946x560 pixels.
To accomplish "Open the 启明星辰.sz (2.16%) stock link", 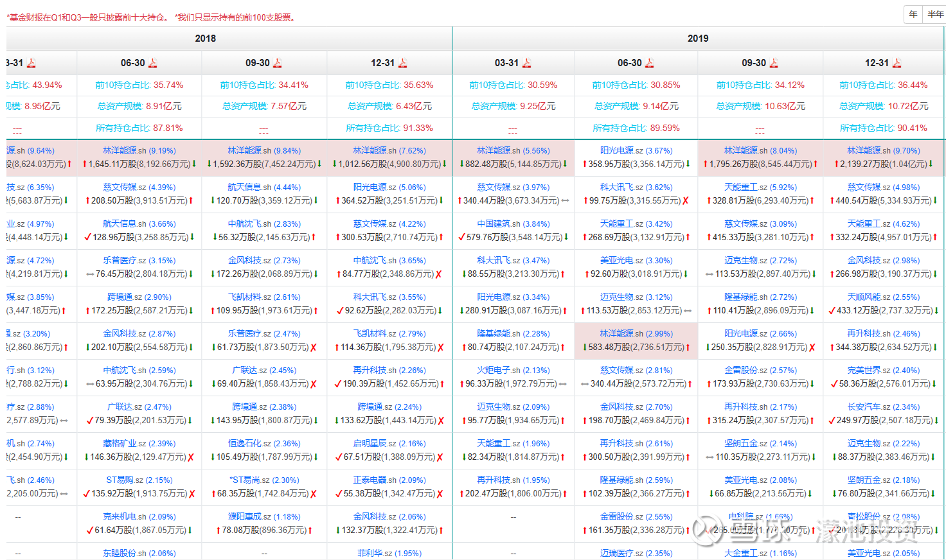I will [x=389, y=444].
